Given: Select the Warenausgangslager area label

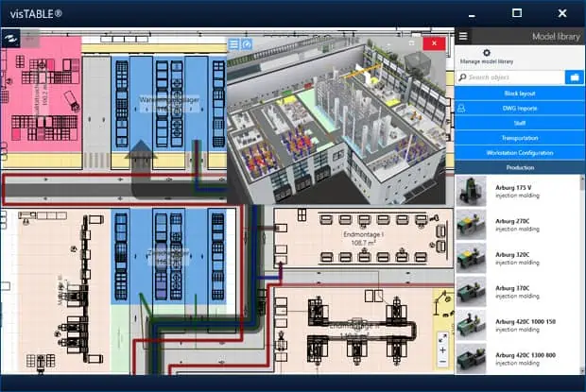Looking at the screenshot, I should 169,100.
